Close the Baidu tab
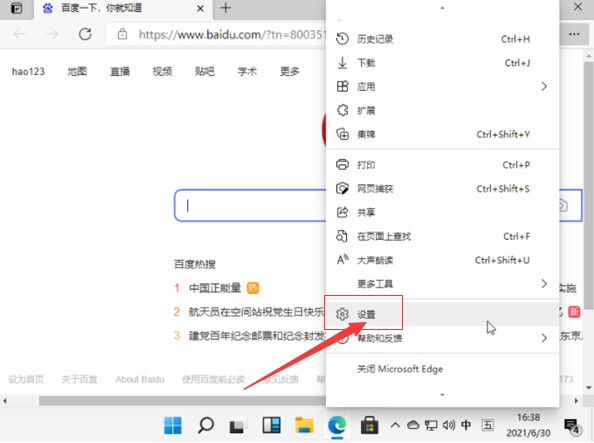Screen dimensions: 594x443 point(200,8)
